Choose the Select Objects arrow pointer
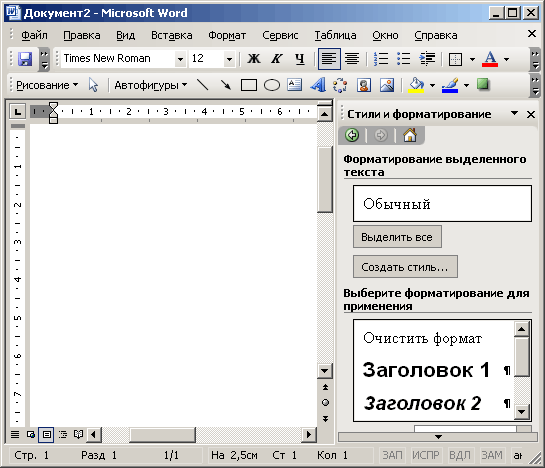Screen dimensions: 545x468 pyautogui.click(x=93, y=85)
